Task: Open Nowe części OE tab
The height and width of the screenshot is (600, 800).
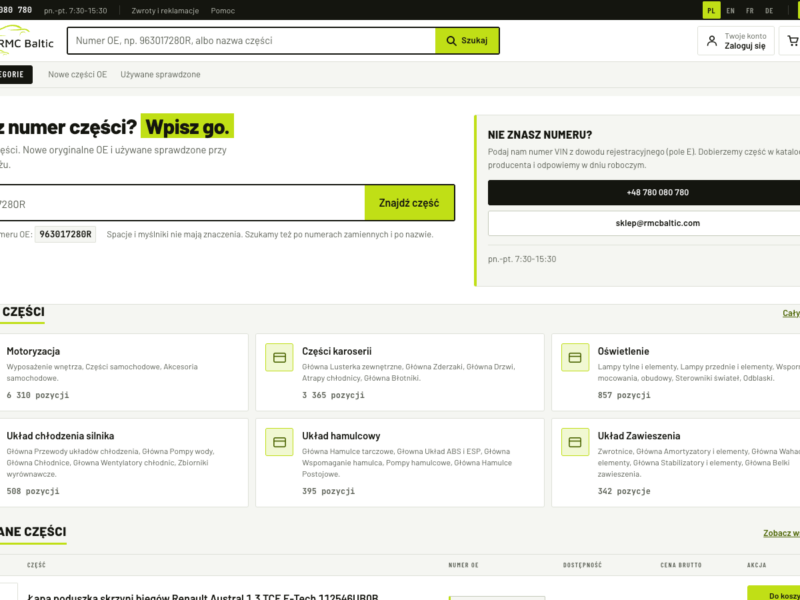Action: pyautogui.click(x=78, y=74)
